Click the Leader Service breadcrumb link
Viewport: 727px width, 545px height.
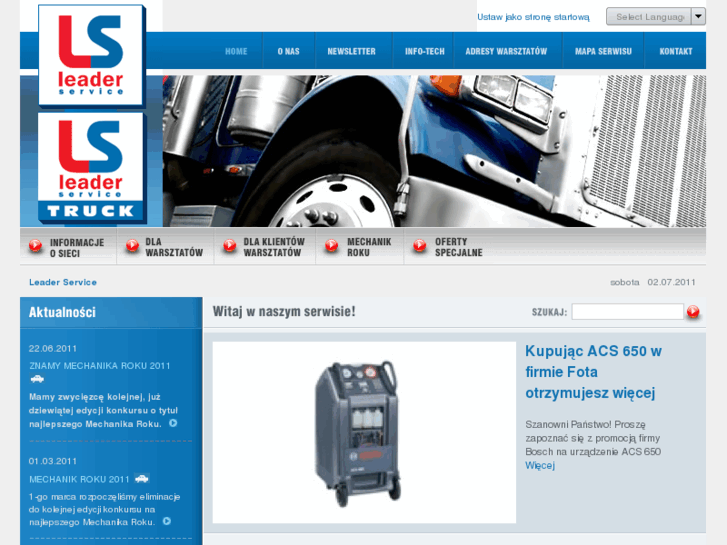[63, 282]
